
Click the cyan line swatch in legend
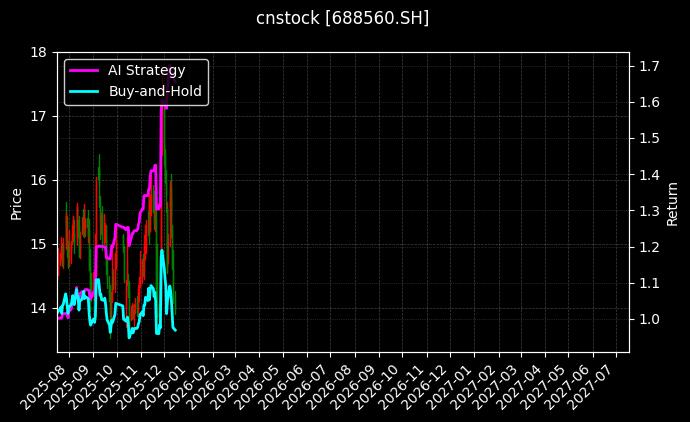[83, 91]
